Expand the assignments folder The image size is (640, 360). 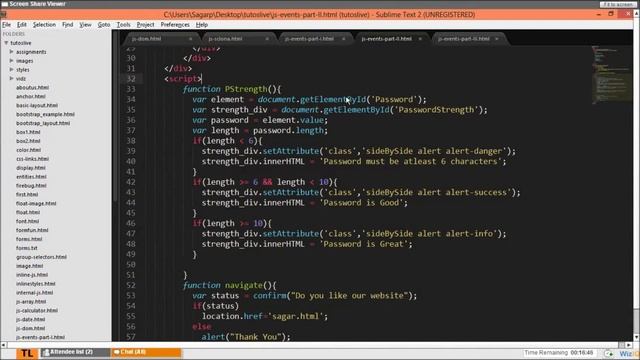(11, 52)
